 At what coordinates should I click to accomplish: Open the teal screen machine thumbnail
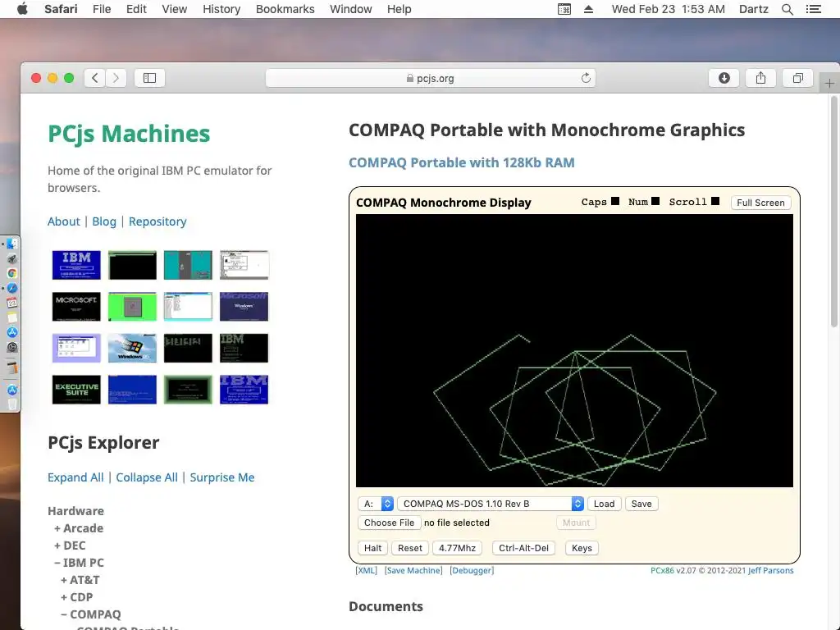pos(188,265)
